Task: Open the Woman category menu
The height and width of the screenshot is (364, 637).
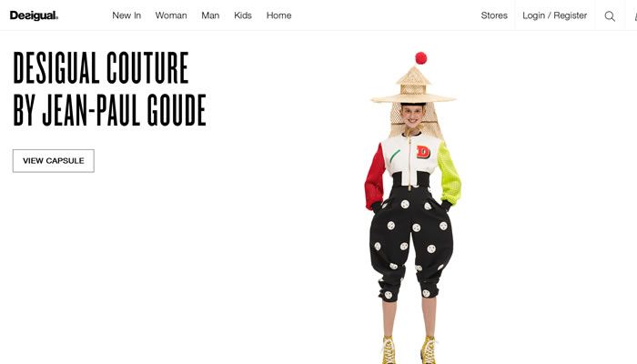Action: [x=171, y=15]
